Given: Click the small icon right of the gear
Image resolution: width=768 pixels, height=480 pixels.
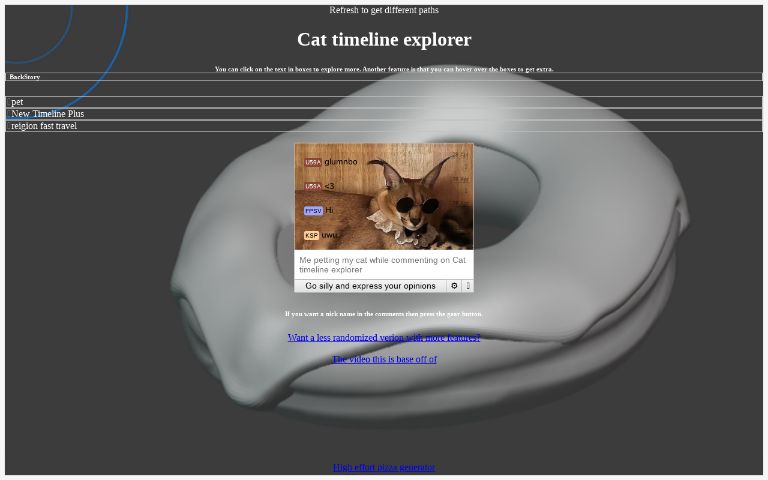Looking at the screenshot, I should pos(468,286).
